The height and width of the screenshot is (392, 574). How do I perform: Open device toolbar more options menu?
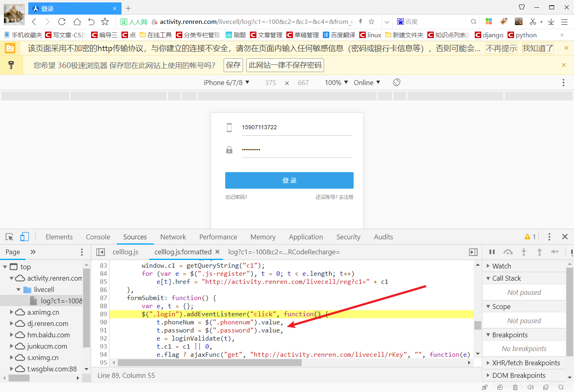[x=563, y=83]
